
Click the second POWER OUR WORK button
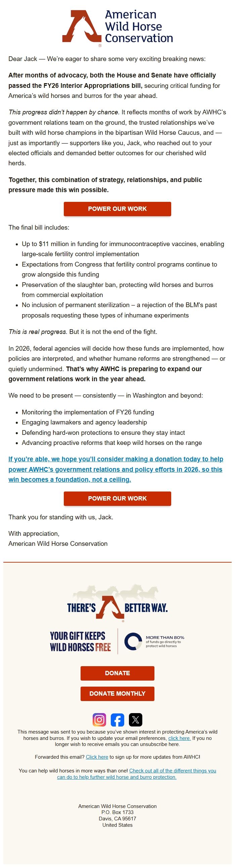pos(117,499)
